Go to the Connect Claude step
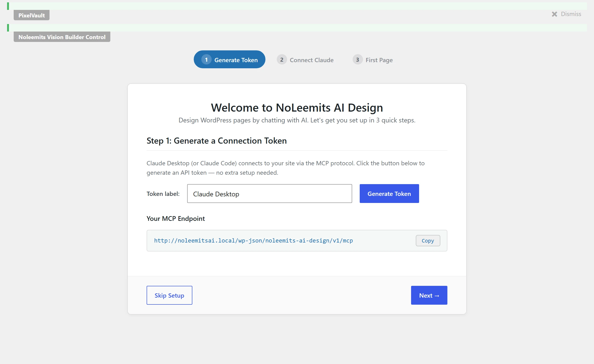Screen dimensions: 594x364 pos(305,60)
